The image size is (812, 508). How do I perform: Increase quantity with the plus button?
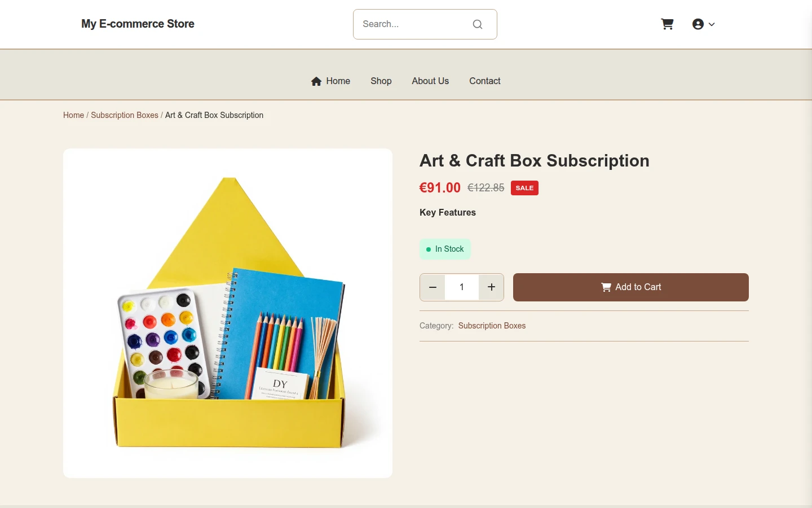point(491,287)
